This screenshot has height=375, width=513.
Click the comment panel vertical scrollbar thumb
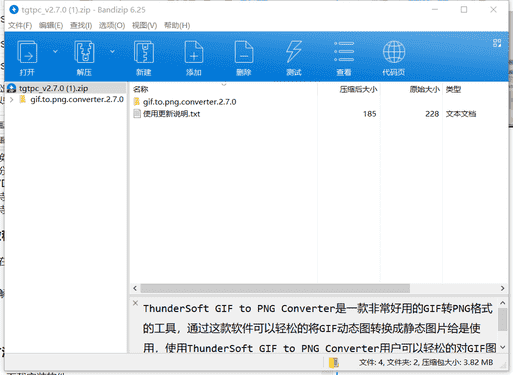503,319
